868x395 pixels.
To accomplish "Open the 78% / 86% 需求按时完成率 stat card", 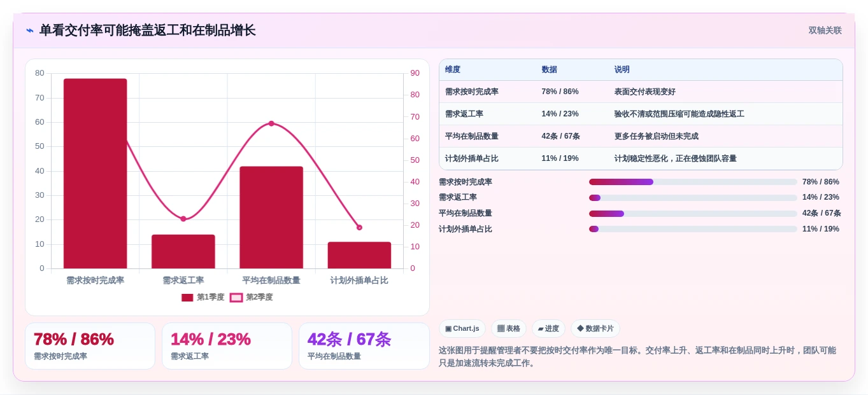I will coord(90,346).
